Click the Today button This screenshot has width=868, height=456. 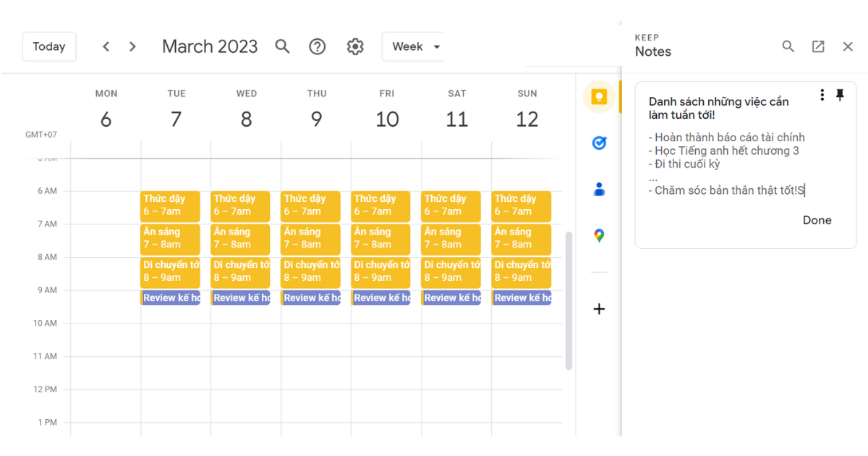[49, 46]
